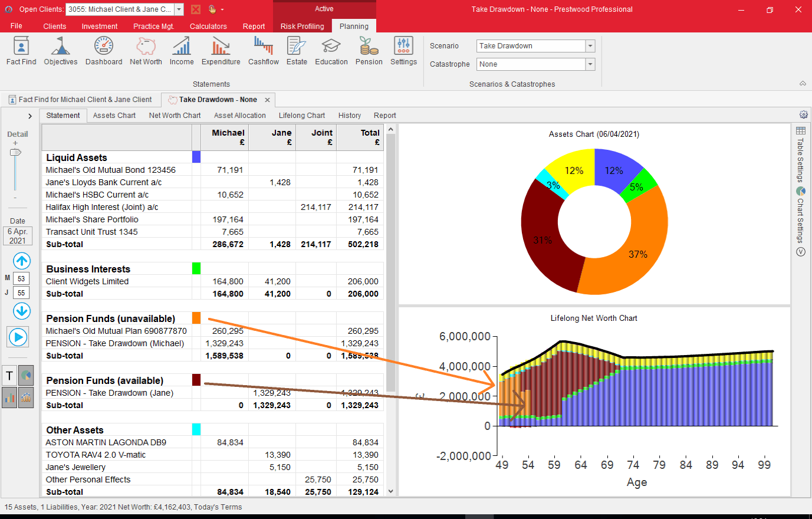812x519 pixels.
Task: Click the cyan Other Assets color swatch
Action: [x=196, y=429]
